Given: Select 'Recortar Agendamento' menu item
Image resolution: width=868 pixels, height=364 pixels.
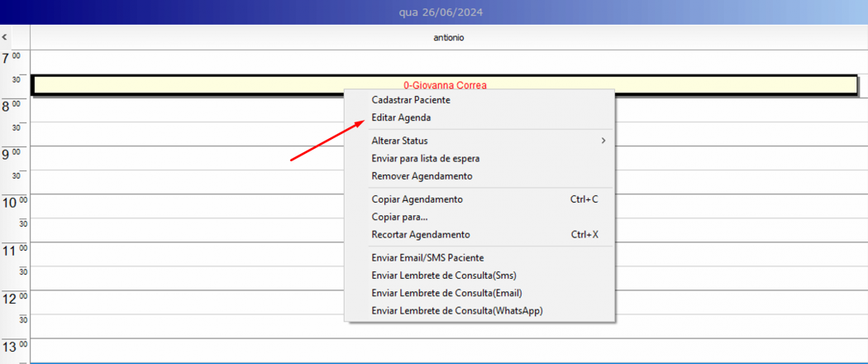Looking at the screenshot, I should coord(420,235).
